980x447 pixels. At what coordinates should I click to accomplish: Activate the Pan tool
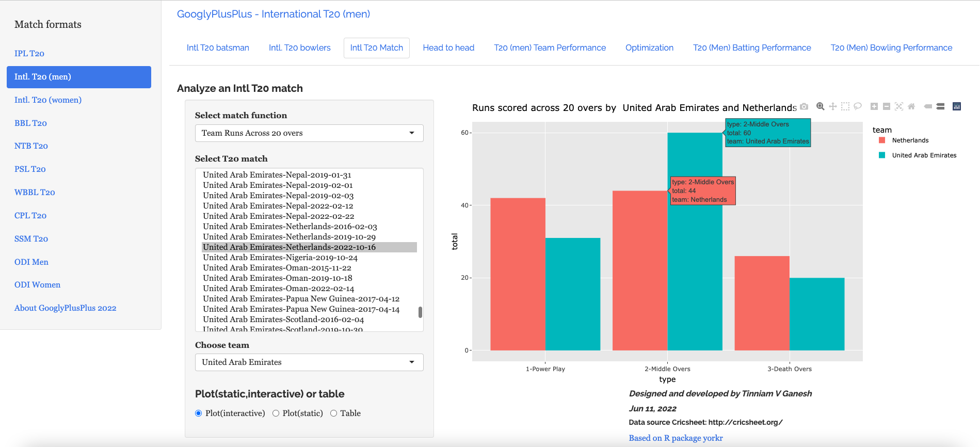coord(832,107)
